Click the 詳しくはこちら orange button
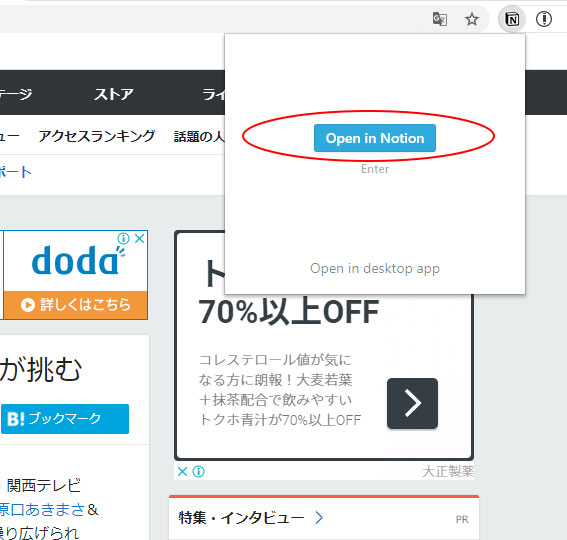The height and width of the screenshot is (540, 567). [x=75, y=305]
